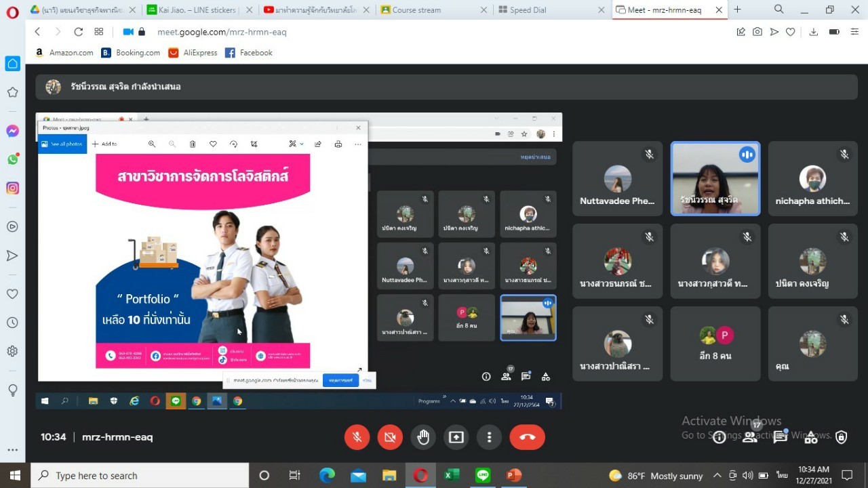The image size is (868, 488).
Task: Leave the call with red hang-up button
Action: click(x=527, y=438)
